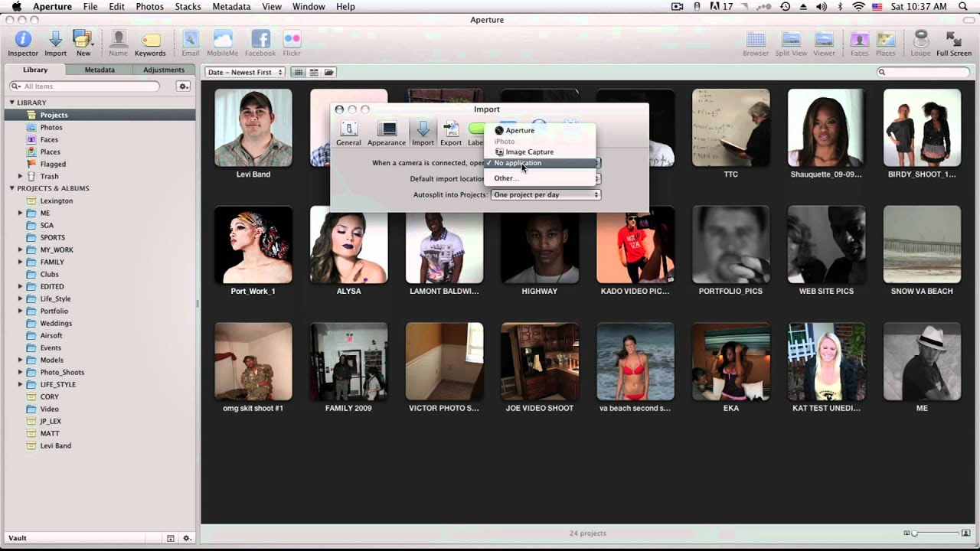Expand the Models folder

(21, 360)
